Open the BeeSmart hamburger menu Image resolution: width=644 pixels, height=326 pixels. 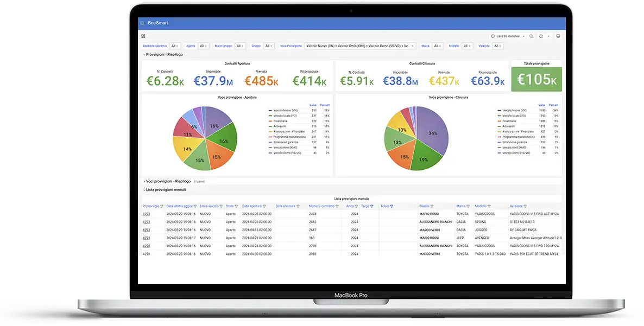point(142,23)
